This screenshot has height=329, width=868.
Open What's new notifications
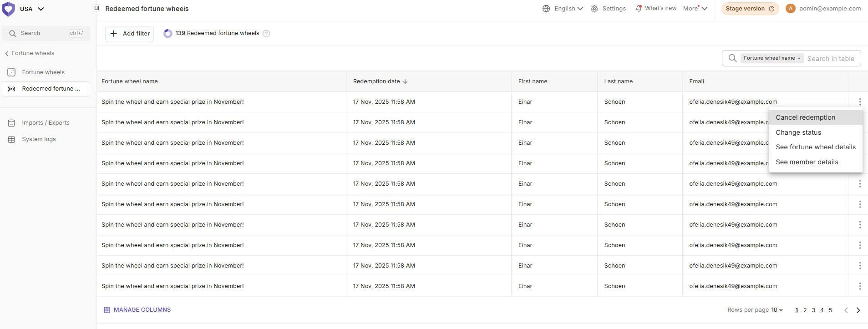point(655,8)
